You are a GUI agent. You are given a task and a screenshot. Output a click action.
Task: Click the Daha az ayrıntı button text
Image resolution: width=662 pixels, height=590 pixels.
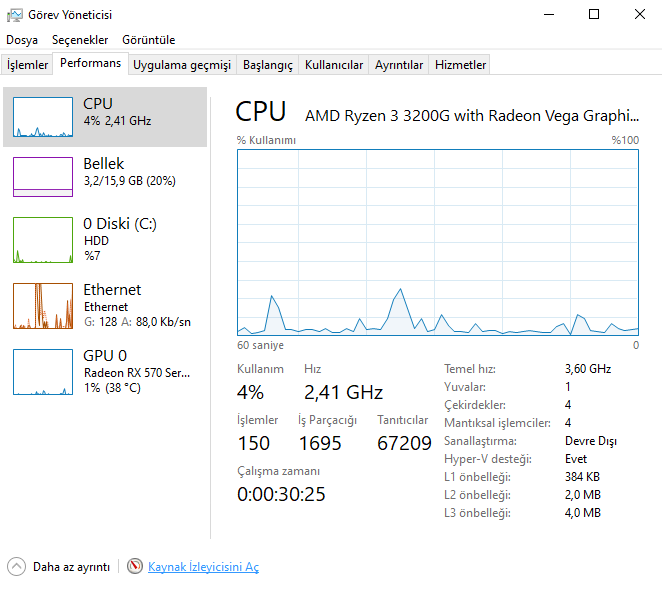(71, 567)
